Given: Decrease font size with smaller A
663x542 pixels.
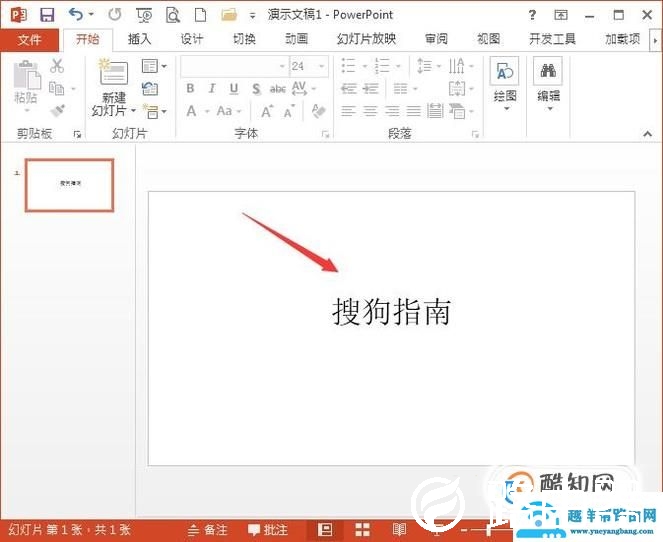Looking at the screenshot, I should click(289, 112).
